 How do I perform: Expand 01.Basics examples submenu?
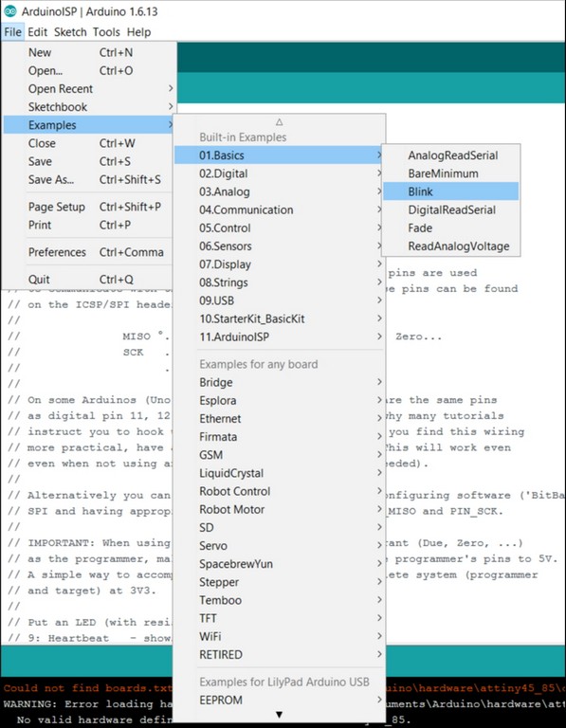pyautogui.click(x=279, y=155)
